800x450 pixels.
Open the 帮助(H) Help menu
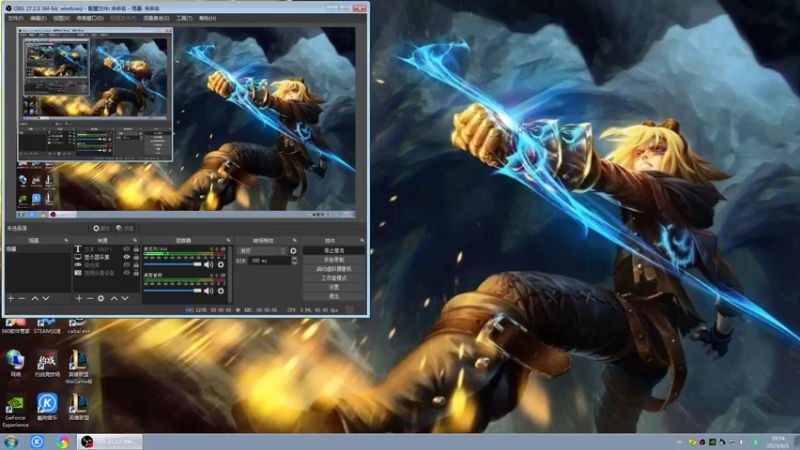coord(208,18)
